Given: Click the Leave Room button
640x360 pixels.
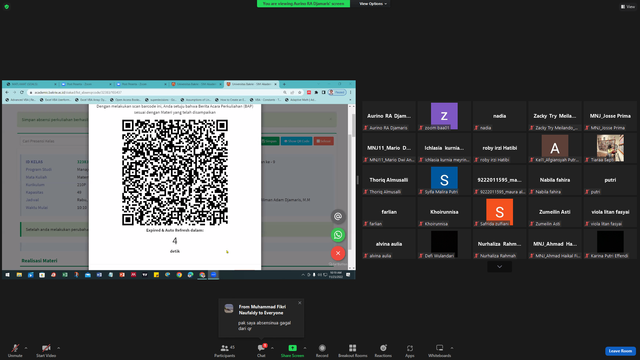Looking at the screenshot, I should (x=620, y=351).
